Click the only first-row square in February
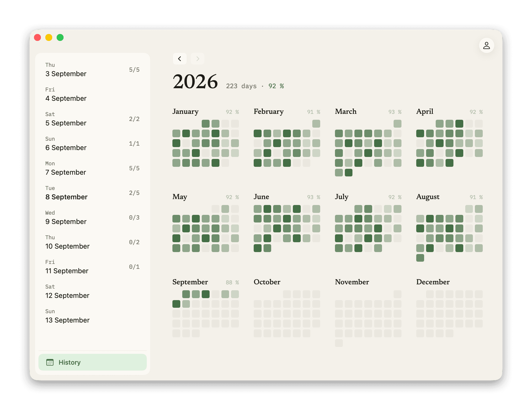This screenshot has height=410, width=532. point(316,124)
